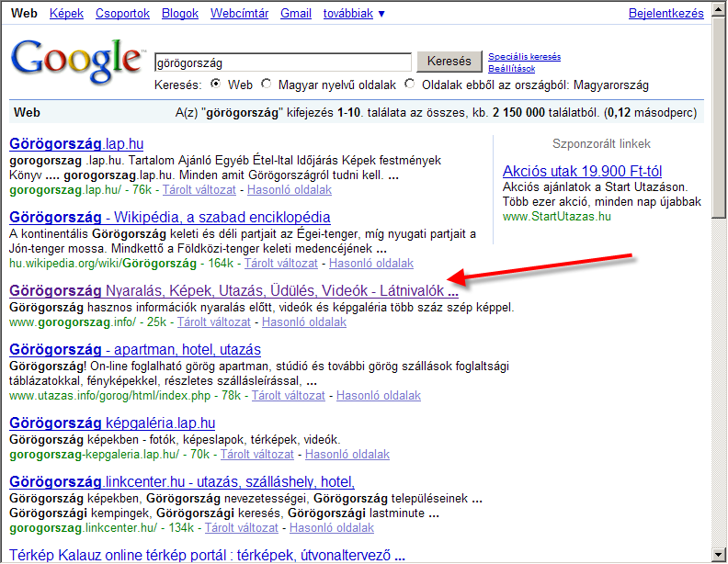Click the Google logo
This screenshot has width=728, height=564.
pos(77,61)
